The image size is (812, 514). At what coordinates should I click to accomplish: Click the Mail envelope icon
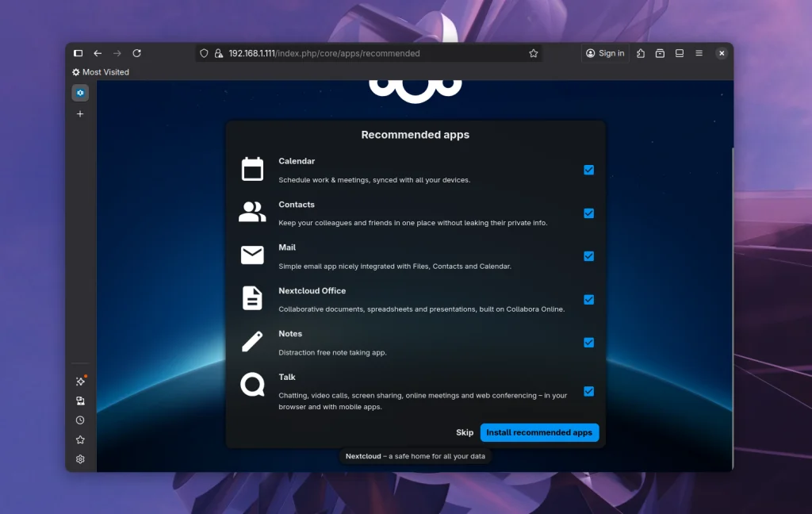coord(251,255)
